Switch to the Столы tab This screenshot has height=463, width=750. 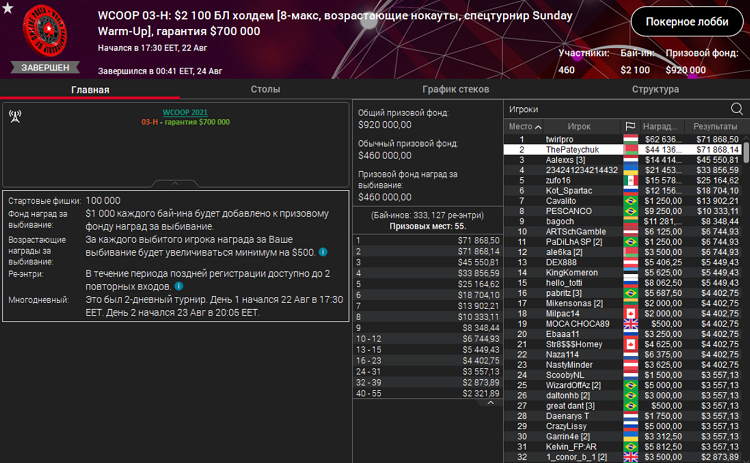click(x=265, y=89)
